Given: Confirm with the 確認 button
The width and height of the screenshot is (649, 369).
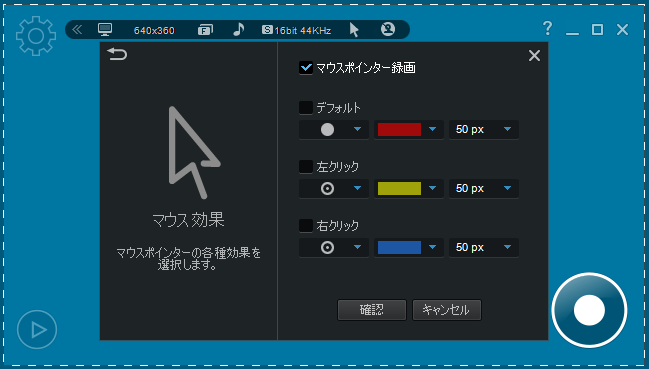Looking at the screenshot, I should pyautogui.click(x=372, y=310).
